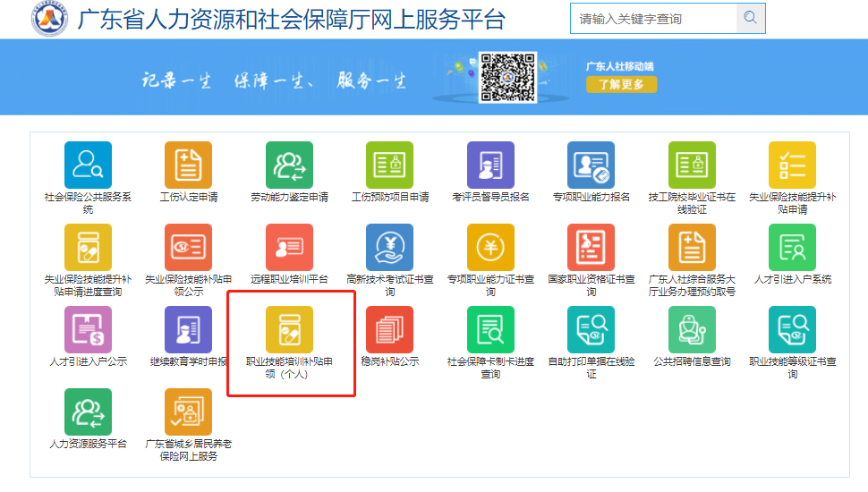Open 职业技能培训补贴申领（个人） icon

289,330
